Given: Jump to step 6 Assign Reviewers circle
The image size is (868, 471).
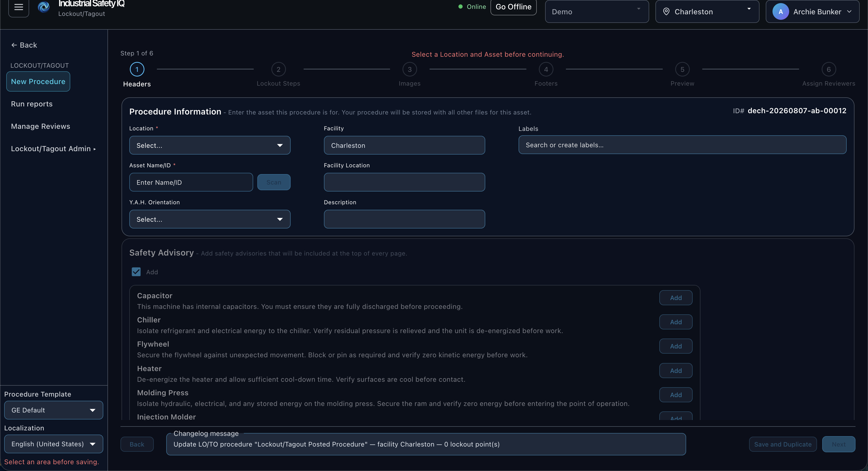Looking at the screenshot, I should tap(828, 69).
